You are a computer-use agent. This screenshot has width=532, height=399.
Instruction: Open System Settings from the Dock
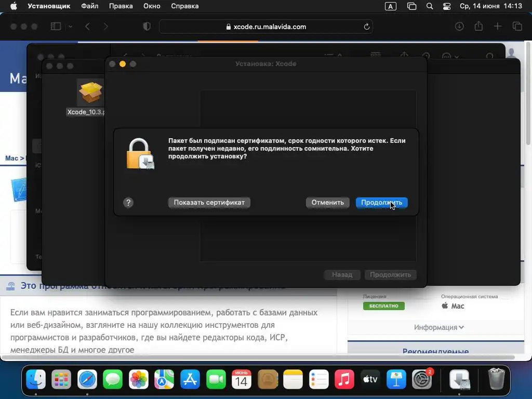click(x=422, y=379)
